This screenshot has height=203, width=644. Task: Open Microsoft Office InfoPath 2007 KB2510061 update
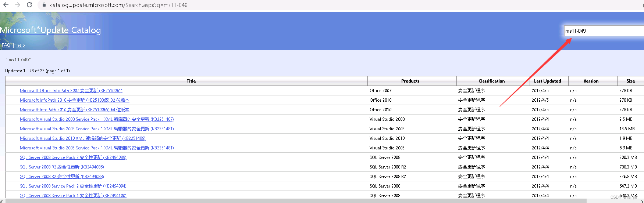71,91
